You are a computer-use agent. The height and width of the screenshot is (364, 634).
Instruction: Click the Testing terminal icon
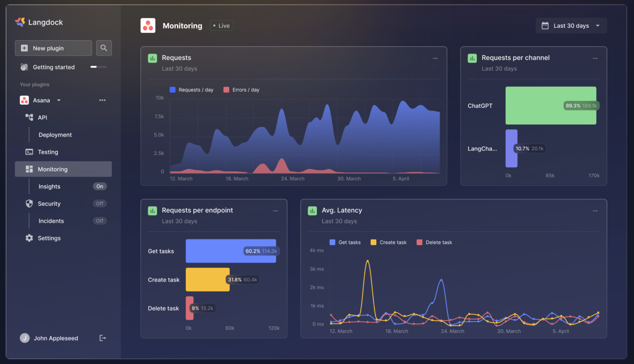click(29, 152)
